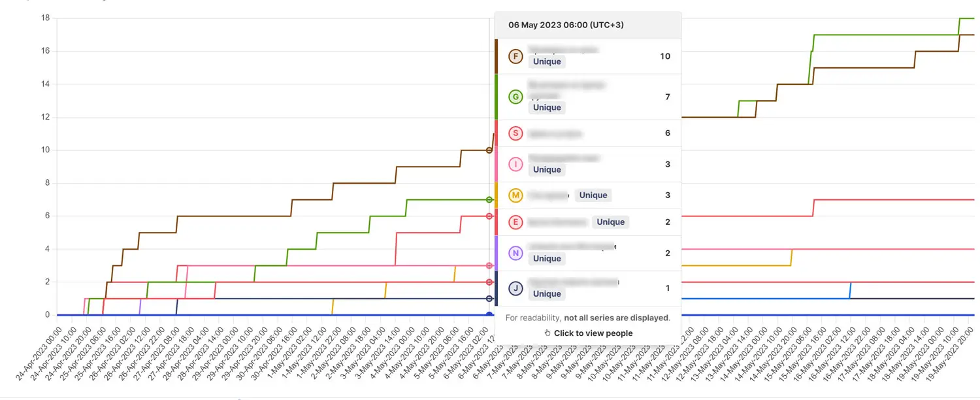Toggle Unique badge beside the M series
980x400 pixels.
pyautogui.click(x=593, y=195)
